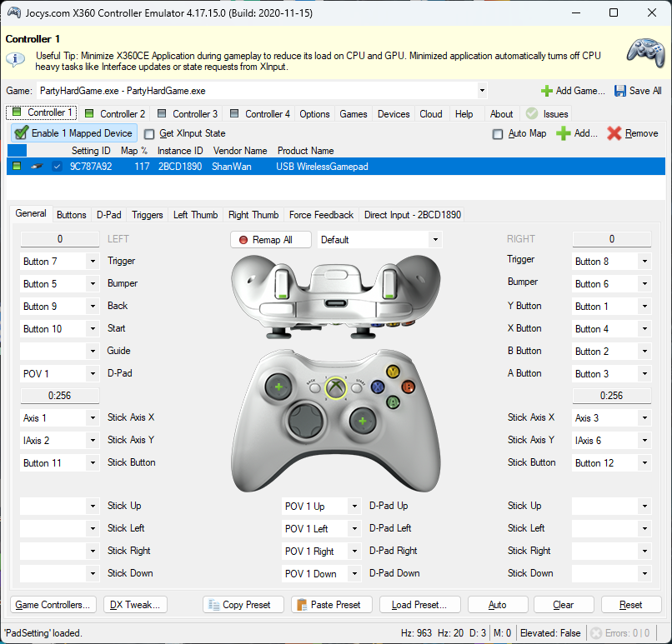
Task: Expand the left Bumper Button 5 dropdown
Action: point(93,284)
